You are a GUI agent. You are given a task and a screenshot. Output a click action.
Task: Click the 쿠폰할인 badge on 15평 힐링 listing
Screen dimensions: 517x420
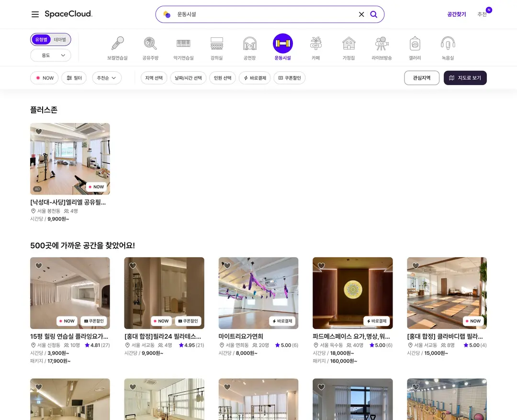(x=94, y=321)
